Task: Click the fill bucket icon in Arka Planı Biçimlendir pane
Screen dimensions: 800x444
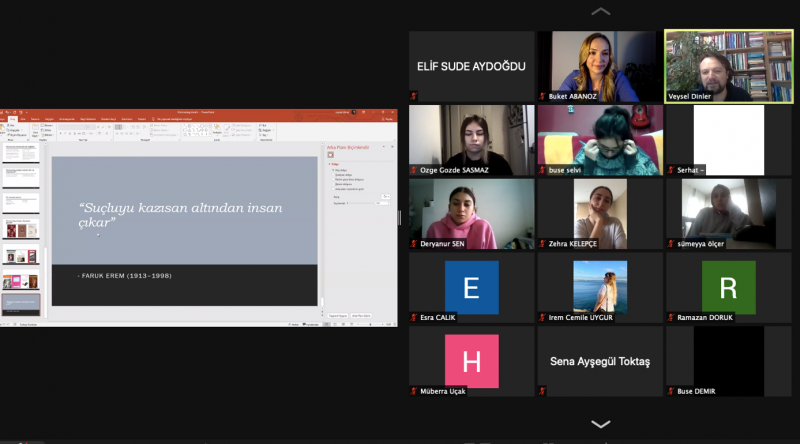Action: [x=331, y=155]
